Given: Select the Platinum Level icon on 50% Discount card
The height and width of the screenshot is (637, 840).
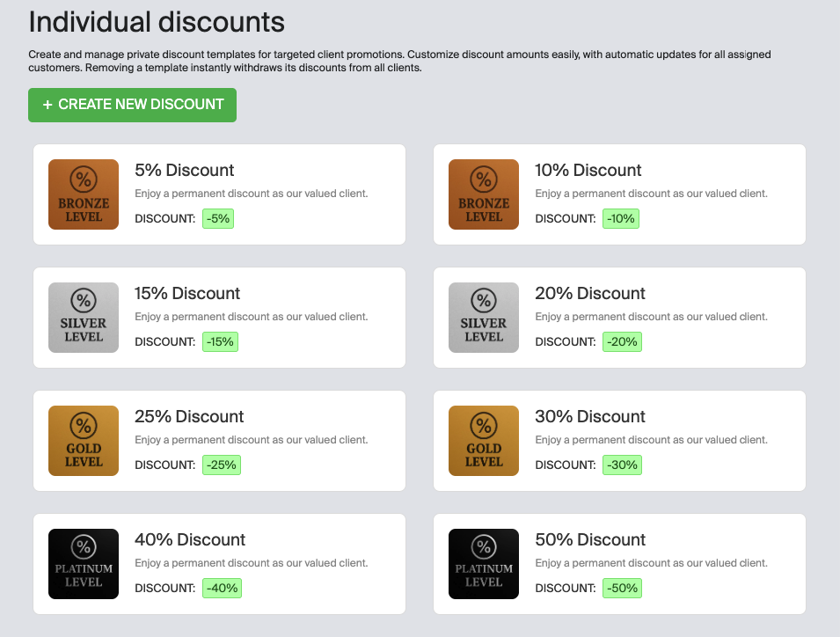Looking at the screenshot, I should (483, 564).
